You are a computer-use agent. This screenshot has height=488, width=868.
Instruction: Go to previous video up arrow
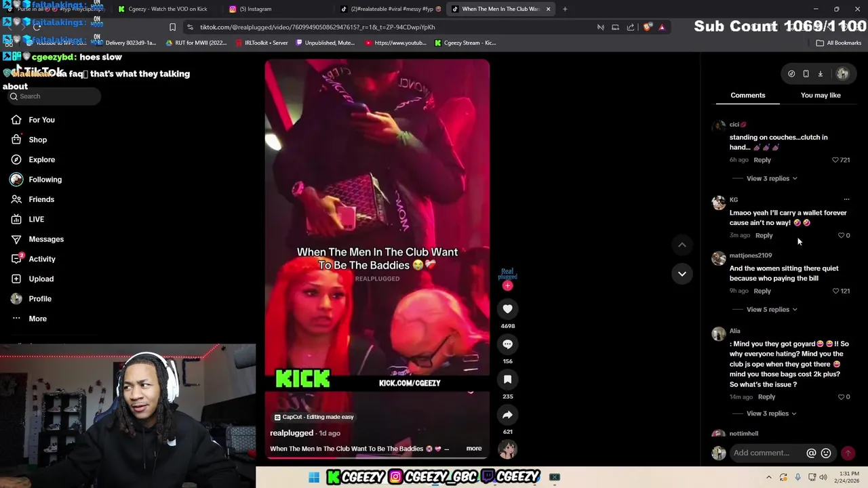(x=682, y=245)
